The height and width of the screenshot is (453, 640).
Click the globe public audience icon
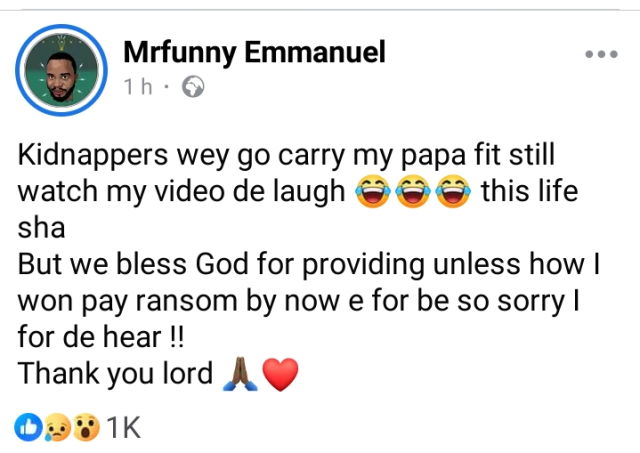point(192,88)
